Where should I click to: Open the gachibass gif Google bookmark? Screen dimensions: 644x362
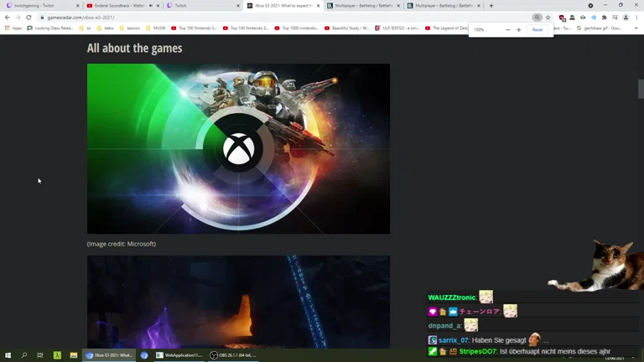600,28
